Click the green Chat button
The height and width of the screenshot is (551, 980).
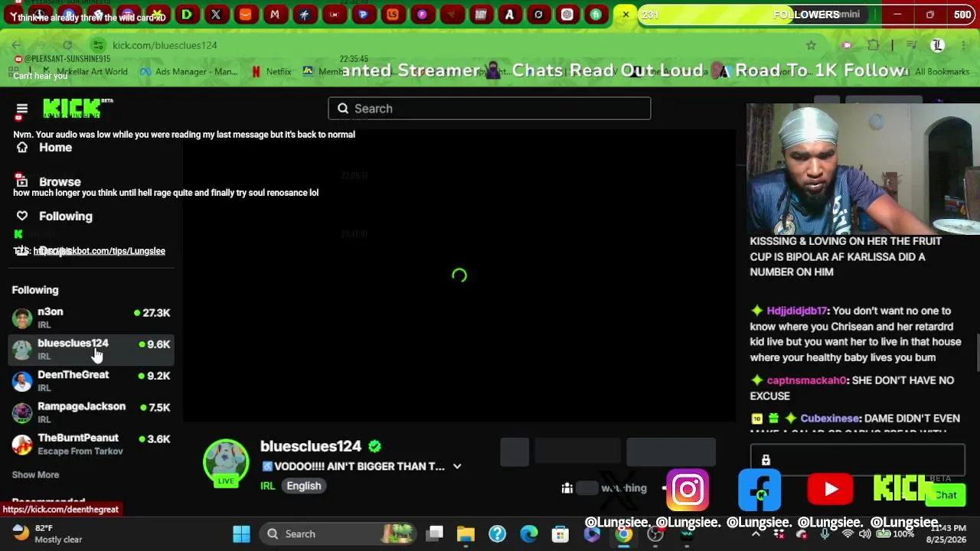(946, 495)
